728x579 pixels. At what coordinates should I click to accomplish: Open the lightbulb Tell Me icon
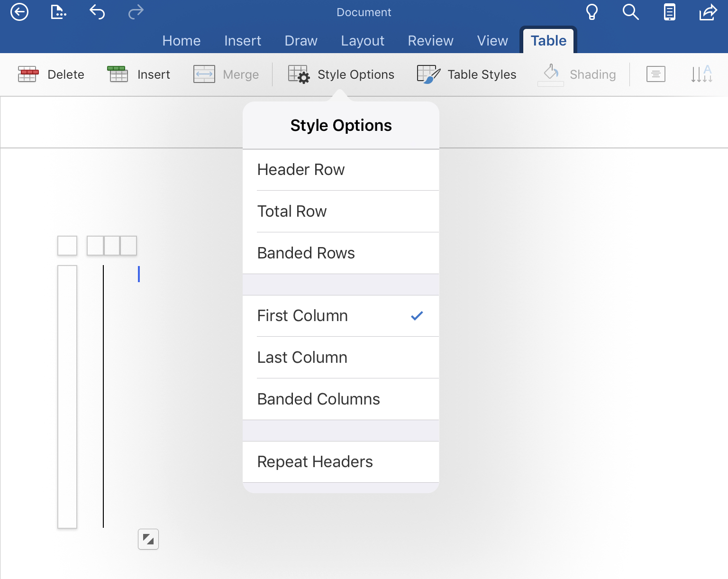point(592,12)
